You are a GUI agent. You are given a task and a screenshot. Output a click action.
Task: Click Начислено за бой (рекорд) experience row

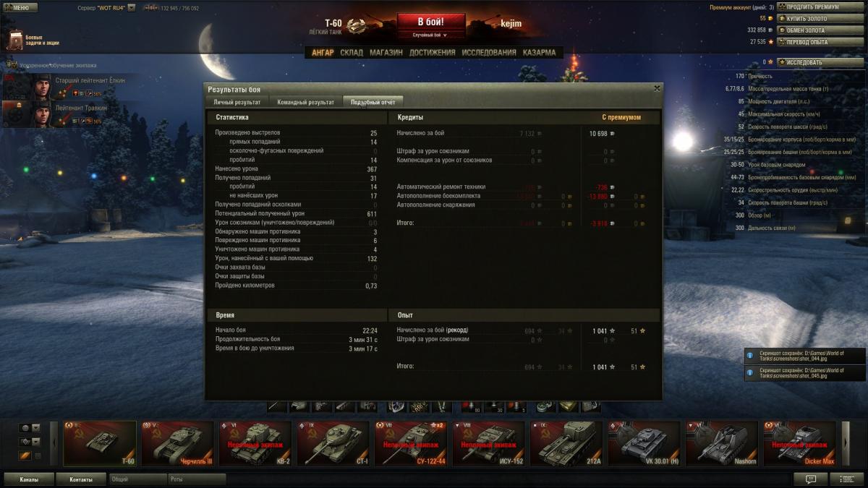pyautogui.click(x=521, y=330)
